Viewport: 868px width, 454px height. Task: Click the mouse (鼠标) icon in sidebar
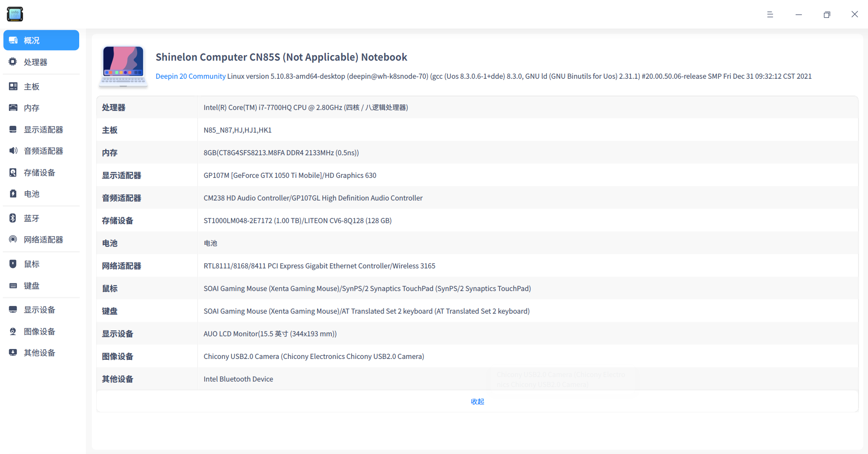pyautogui.click(x=13, y=264)
